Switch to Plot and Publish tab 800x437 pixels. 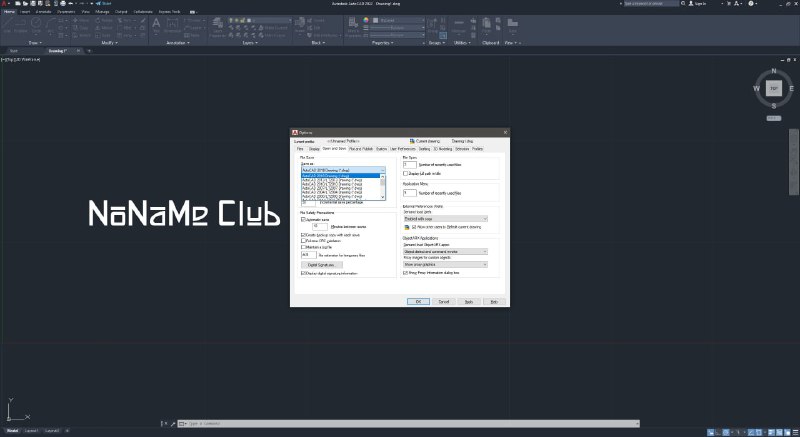tap(361, 149)
